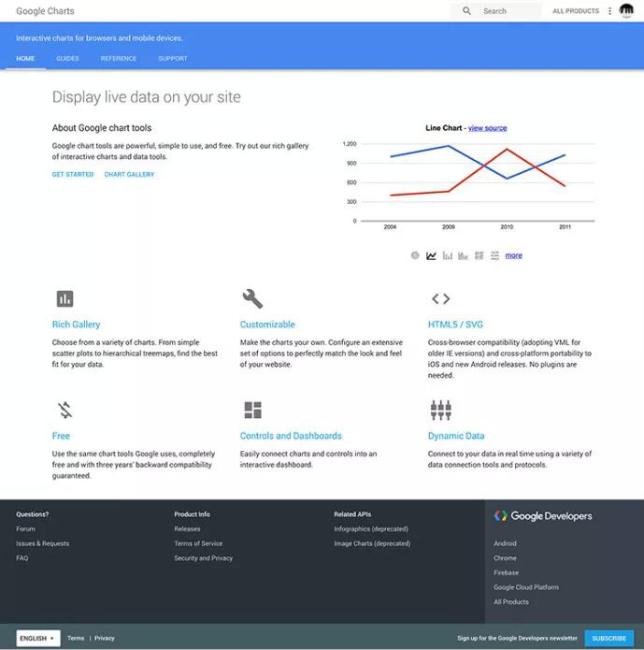
Task: Click the Google Charts title
Action: pyautogui.click(x=45, y=11)
